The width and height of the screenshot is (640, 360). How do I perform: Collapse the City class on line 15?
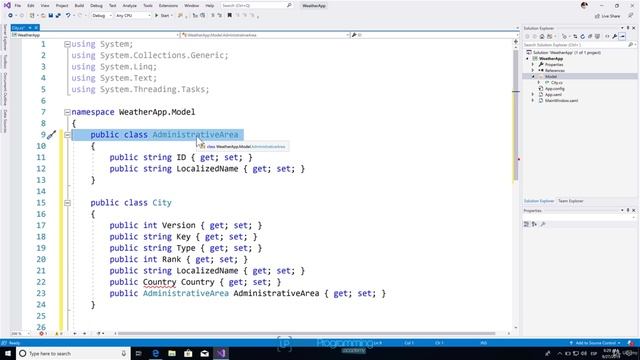coord(67,203)
